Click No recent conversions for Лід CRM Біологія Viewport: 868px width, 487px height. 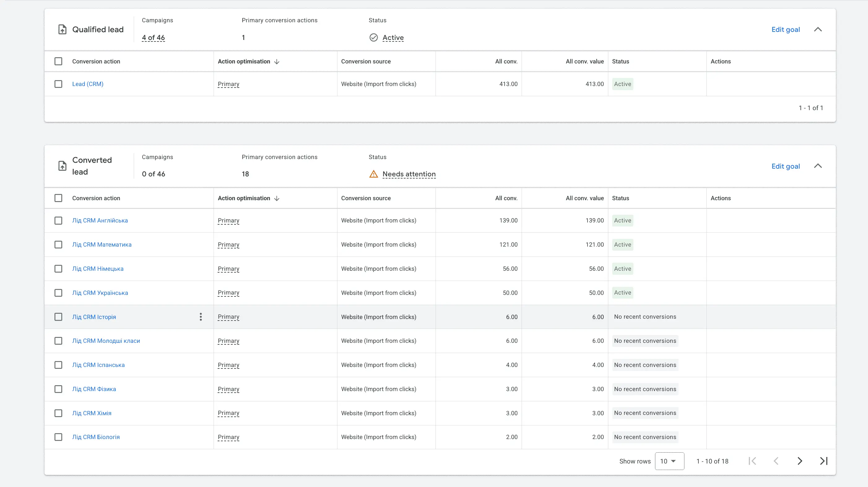(x=645, y=437)
